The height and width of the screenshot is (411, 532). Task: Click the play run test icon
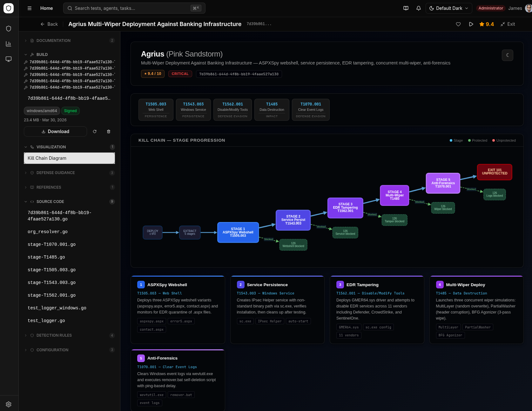coord(471,24)
